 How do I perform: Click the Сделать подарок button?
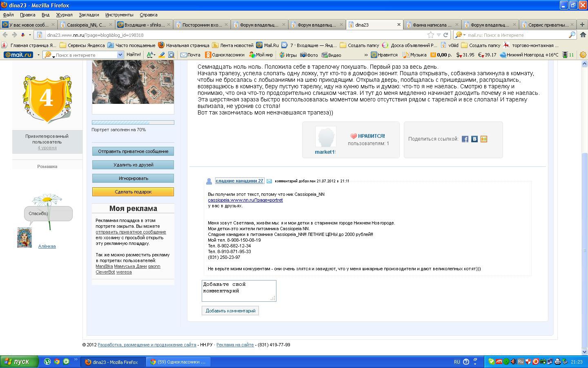133,192
